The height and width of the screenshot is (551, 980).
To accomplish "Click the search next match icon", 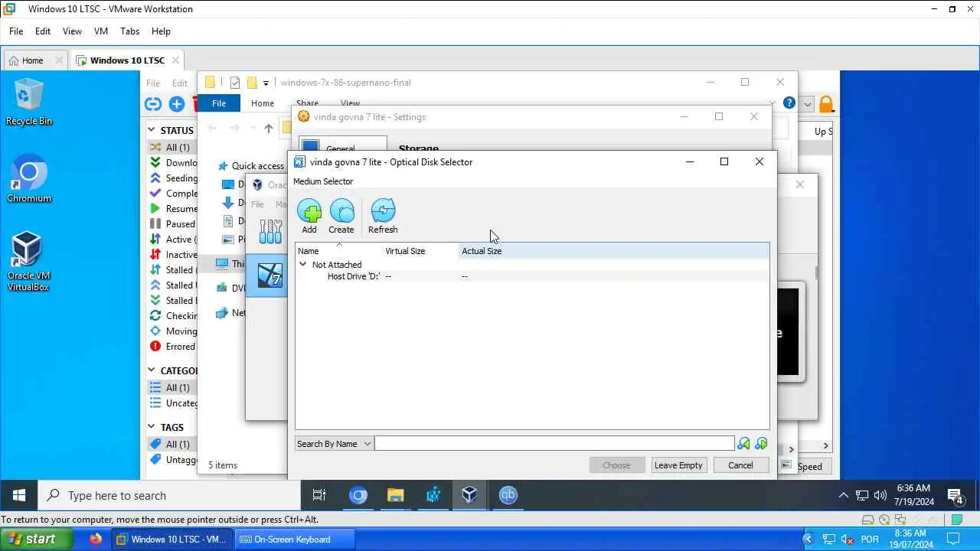I will [761, 444].
